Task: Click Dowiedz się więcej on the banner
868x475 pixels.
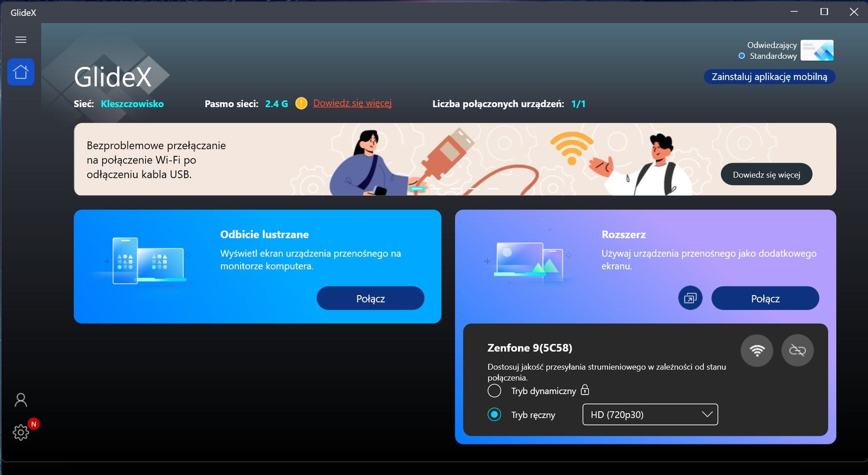Action: [x=766, y=175]
